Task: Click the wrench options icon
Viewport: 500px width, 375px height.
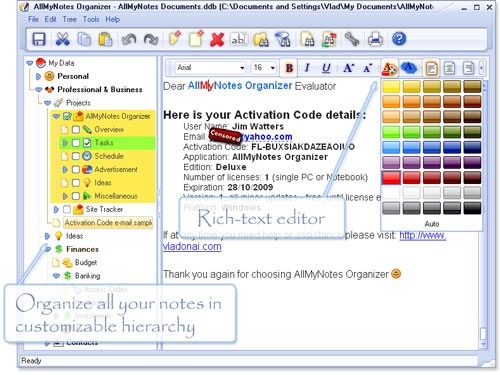Action: pyautogui.click(x=352, y=39)
